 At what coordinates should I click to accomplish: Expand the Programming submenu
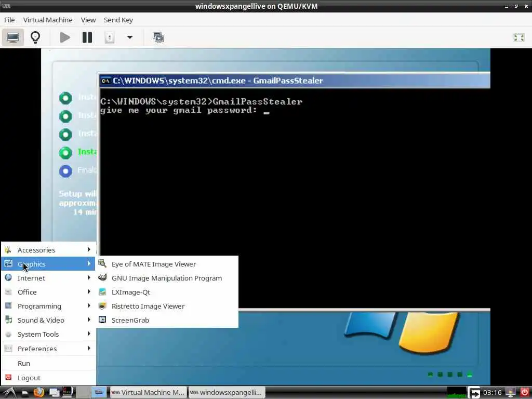pos(48,306)
